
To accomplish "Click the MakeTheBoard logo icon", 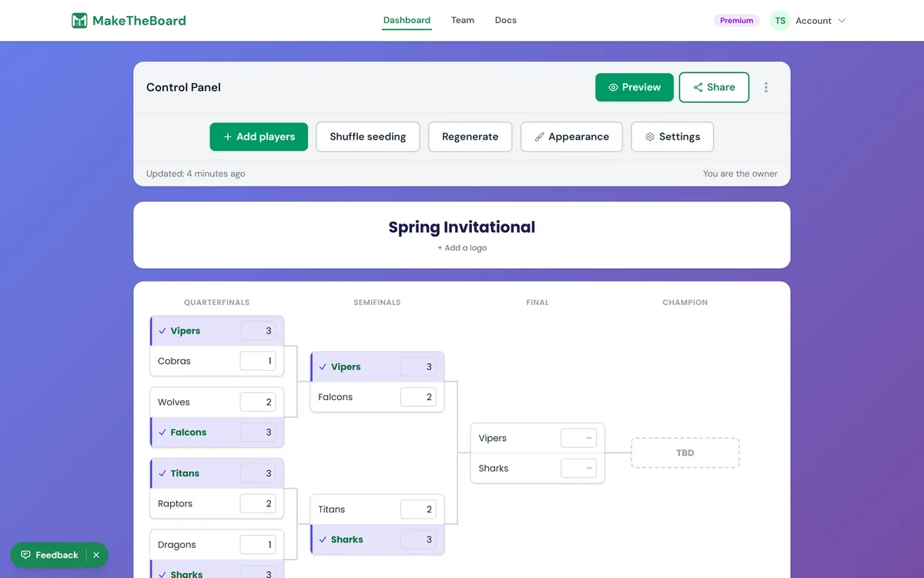I will click(x=79, y=21).
